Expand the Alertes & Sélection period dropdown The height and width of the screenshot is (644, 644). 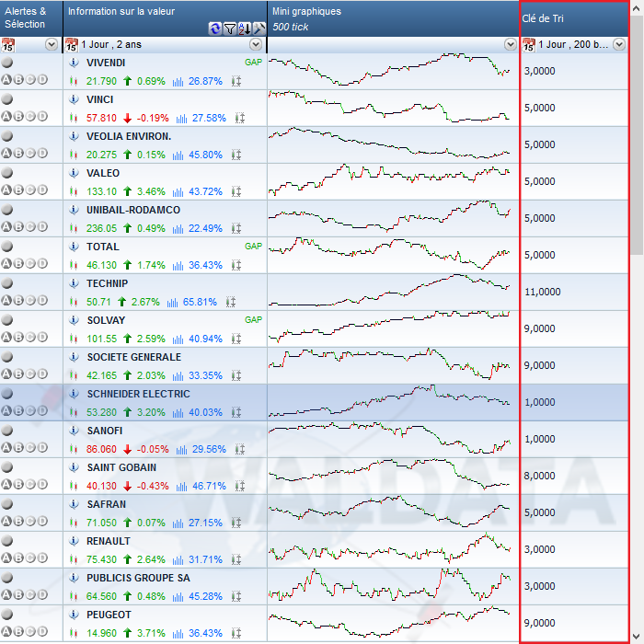pos(52,44)
